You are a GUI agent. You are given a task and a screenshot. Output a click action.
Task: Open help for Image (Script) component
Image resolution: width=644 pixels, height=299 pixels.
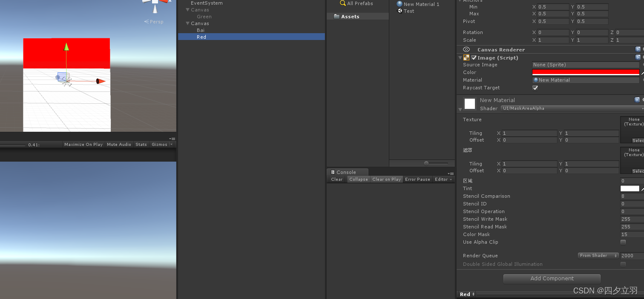[638, 57]
